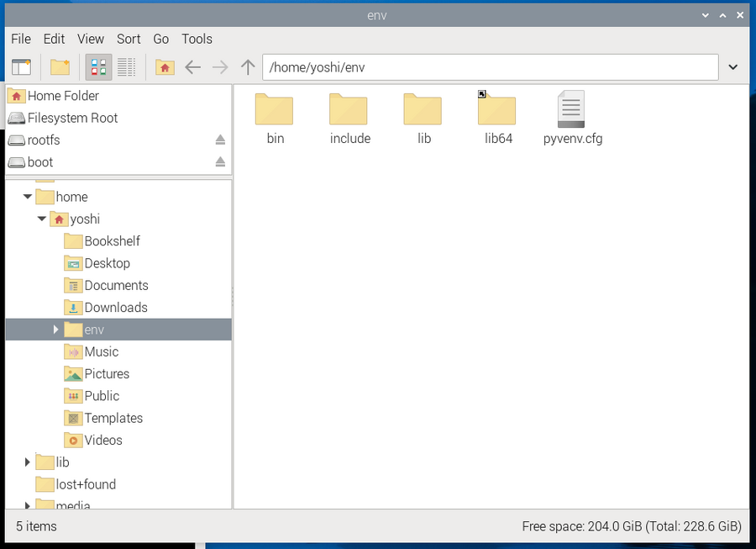
Task: Select the pyvenv.cfg file
Action: coord(572,119)
